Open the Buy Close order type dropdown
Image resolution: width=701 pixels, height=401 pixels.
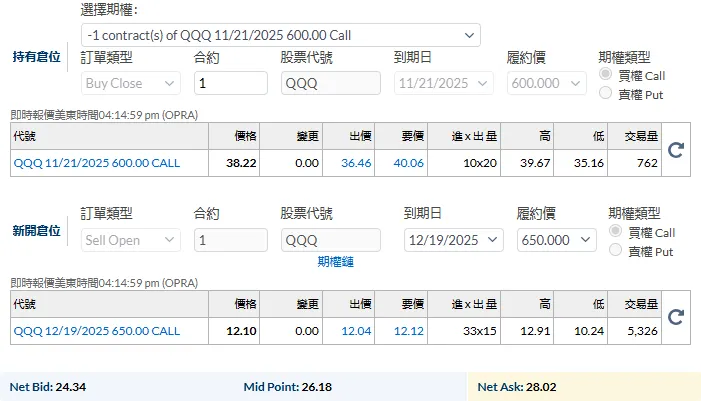[130, 83]
